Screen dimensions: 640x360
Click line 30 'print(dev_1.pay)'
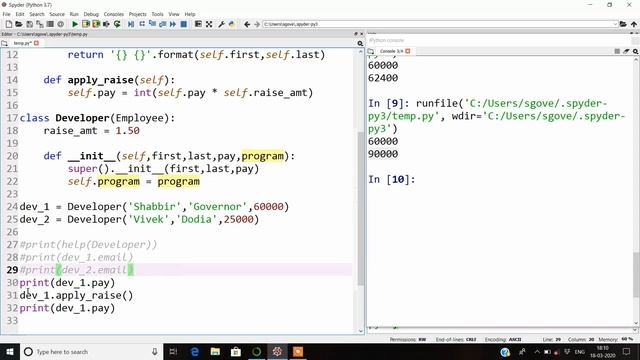click(67, 282)
